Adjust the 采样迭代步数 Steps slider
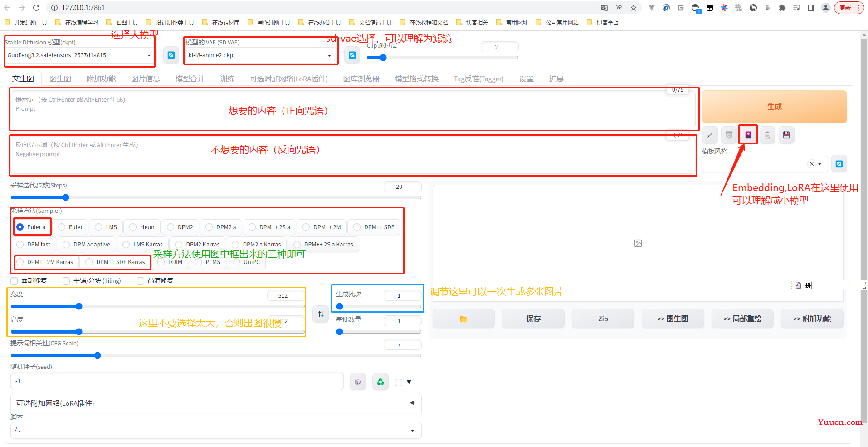 pyautogui.click(x=216, y=197)
